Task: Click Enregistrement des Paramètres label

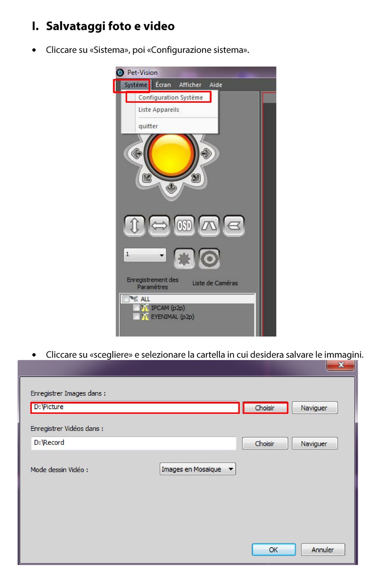Action: pos(153,283)
